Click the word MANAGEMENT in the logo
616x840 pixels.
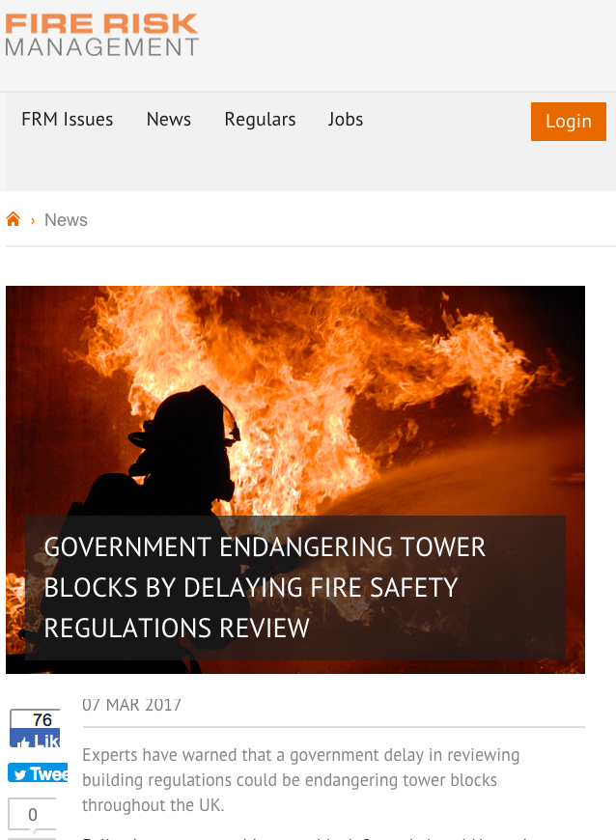click(x=101, y=47)
